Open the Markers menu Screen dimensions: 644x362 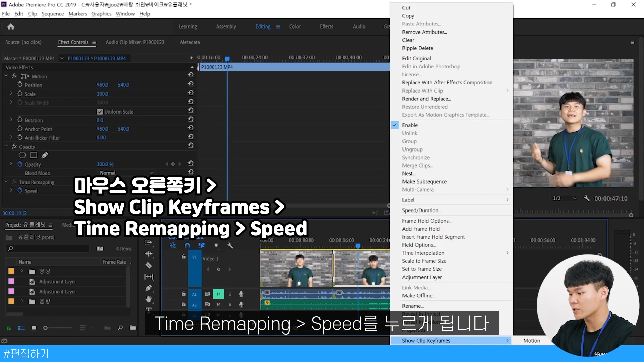77,14
